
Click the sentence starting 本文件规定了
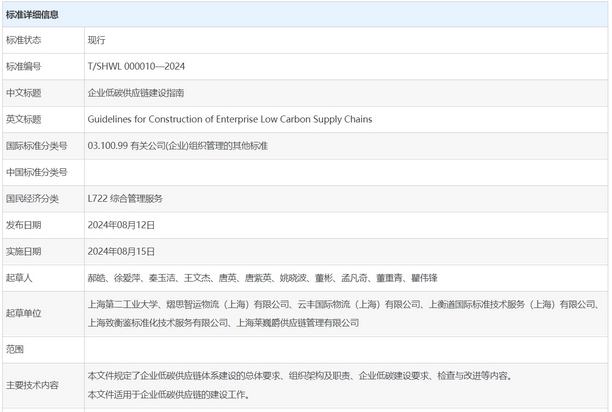(x=300, y=376)
